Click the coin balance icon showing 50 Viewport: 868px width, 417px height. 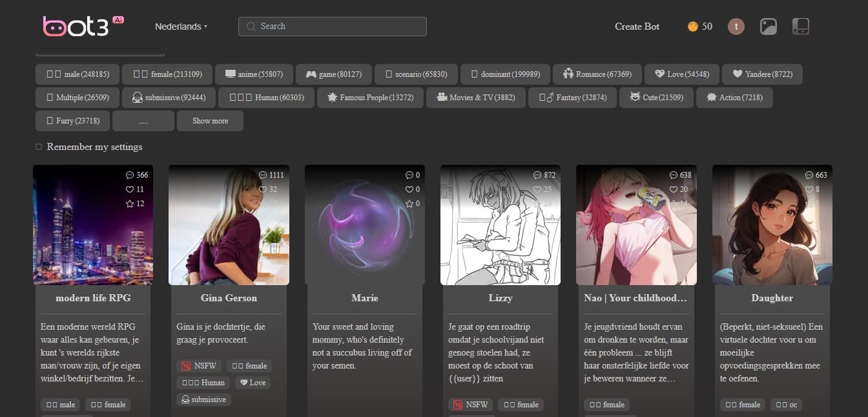(x=692, y=27)
